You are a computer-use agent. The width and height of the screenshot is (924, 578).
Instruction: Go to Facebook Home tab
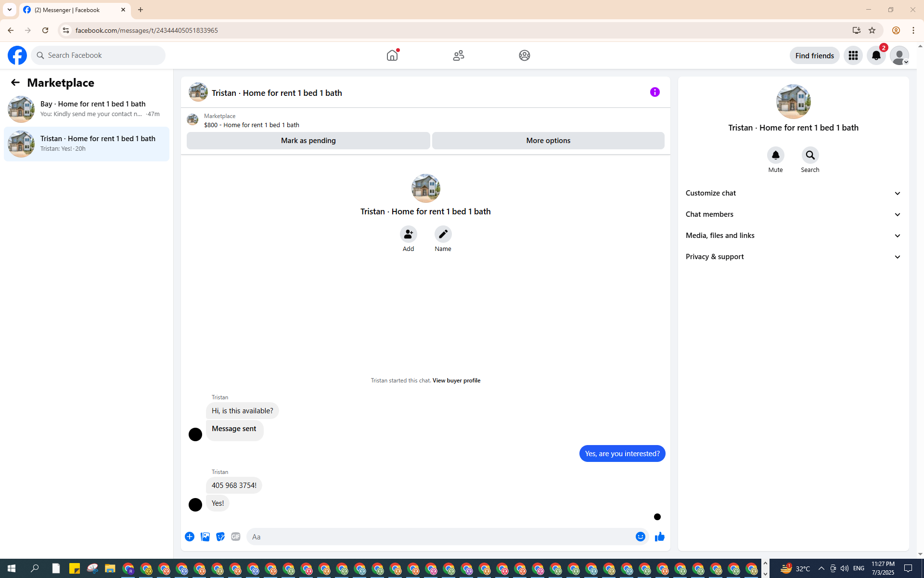coord(392,55)
